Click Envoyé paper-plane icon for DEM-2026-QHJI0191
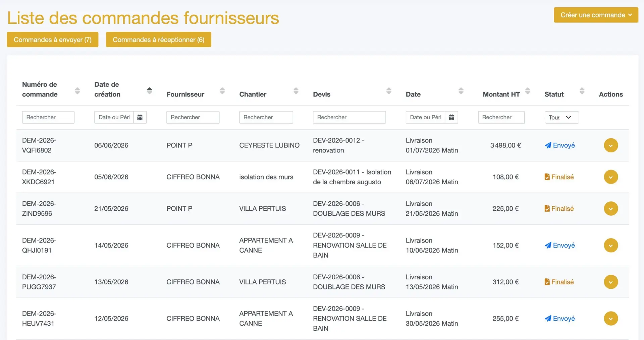The image size is (644, 340). click(x=548, y=245)
